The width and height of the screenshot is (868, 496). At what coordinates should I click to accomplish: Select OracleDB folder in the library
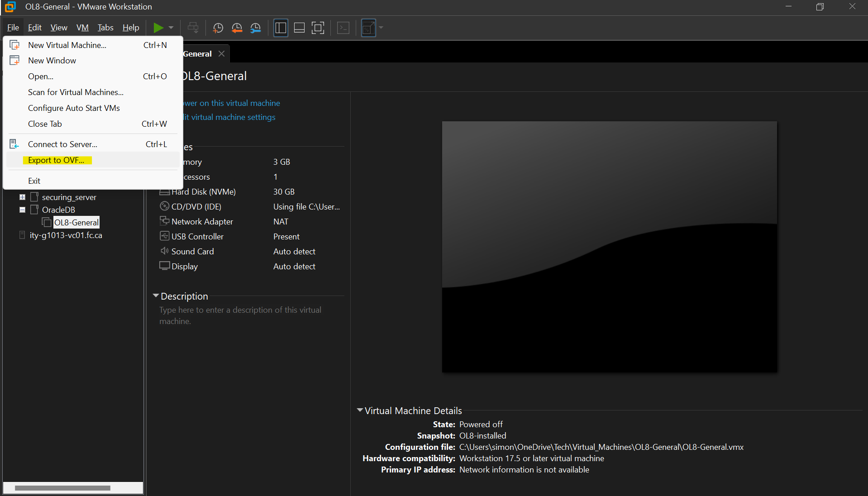(x=58, y=210)
